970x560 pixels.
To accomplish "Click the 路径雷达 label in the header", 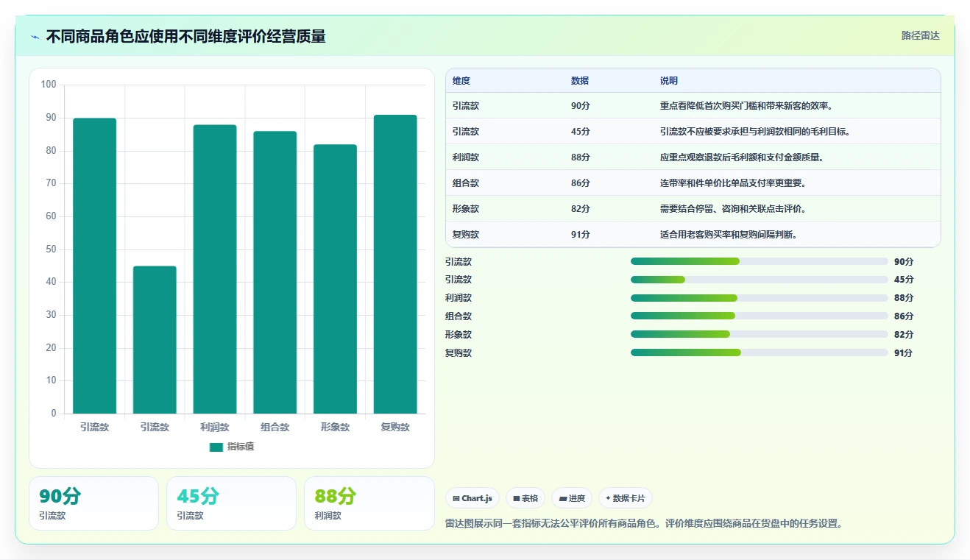I will pos(921,35).
